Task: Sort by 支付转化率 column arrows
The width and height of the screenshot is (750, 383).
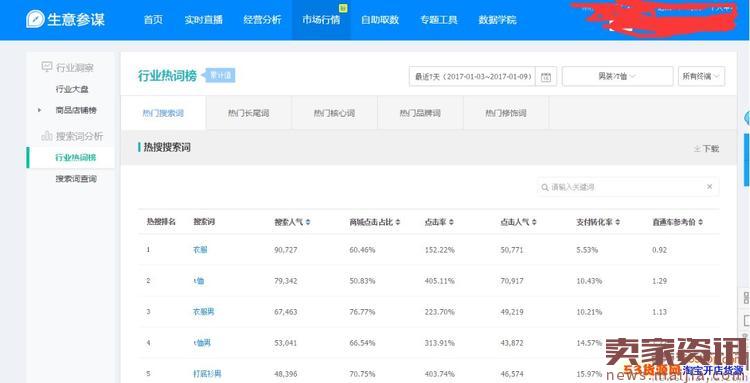Action: pos(618,222)
